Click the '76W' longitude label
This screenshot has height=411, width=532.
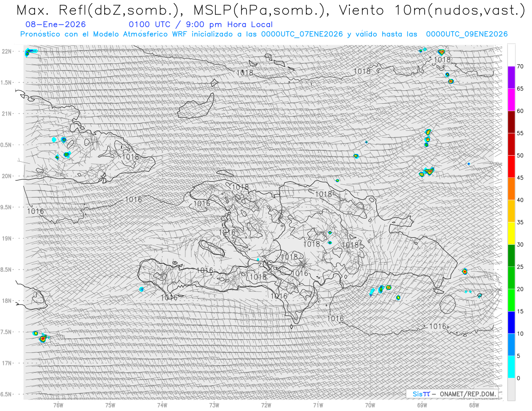58,405
